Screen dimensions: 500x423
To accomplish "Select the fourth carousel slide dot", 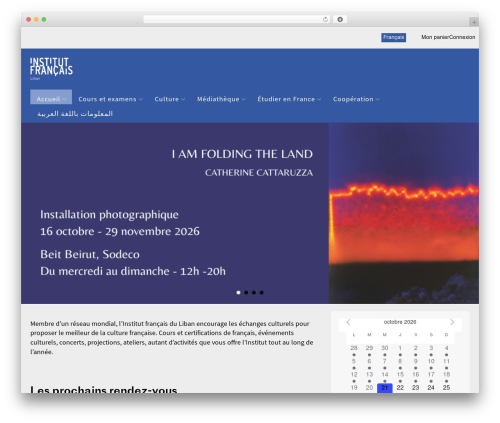I will pyautogui.click(x=261, y=293).
